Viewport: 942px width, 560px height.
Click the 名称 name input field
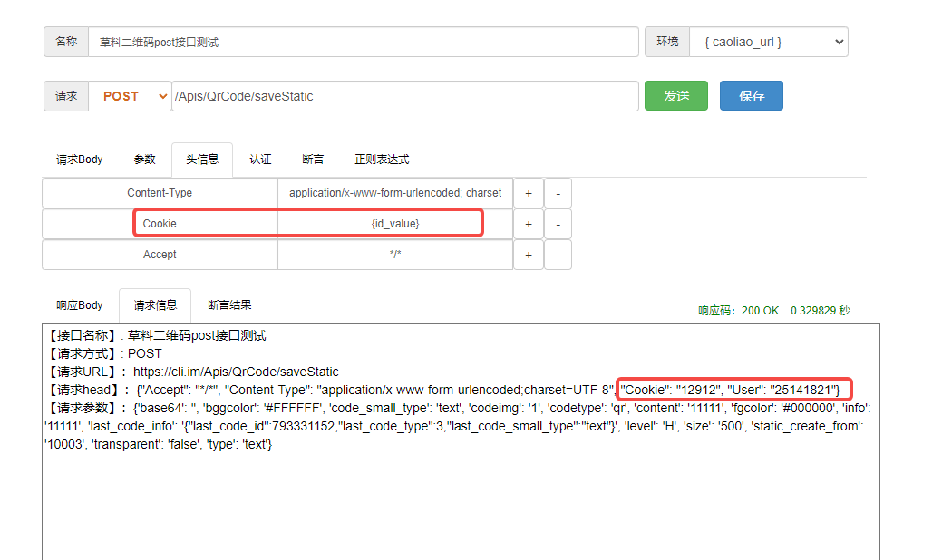(363, 42)
